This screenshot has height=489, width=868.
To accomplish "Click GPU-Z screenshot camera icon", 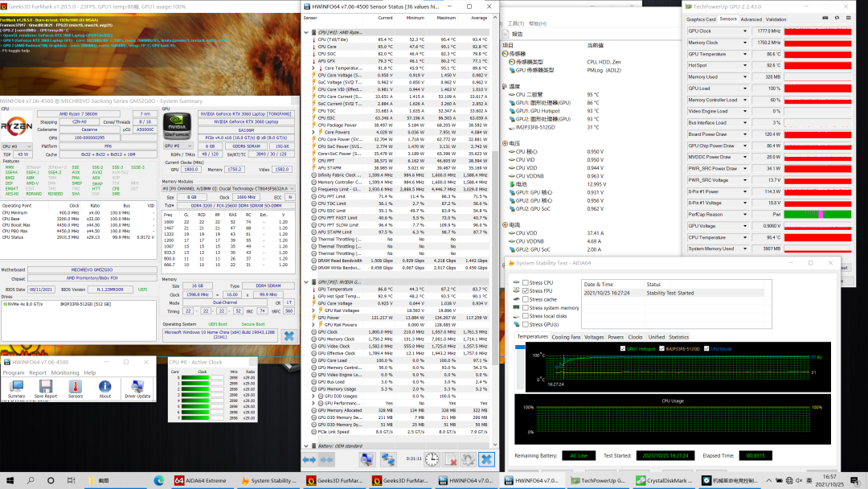I will pyautogui.click(x=825, y=18).
